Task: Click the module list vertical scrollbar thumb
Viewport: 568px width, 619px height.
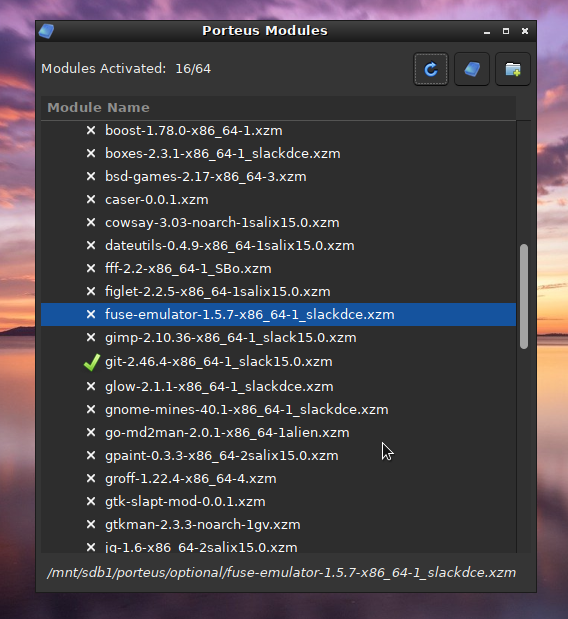Action: click(524, 296)
